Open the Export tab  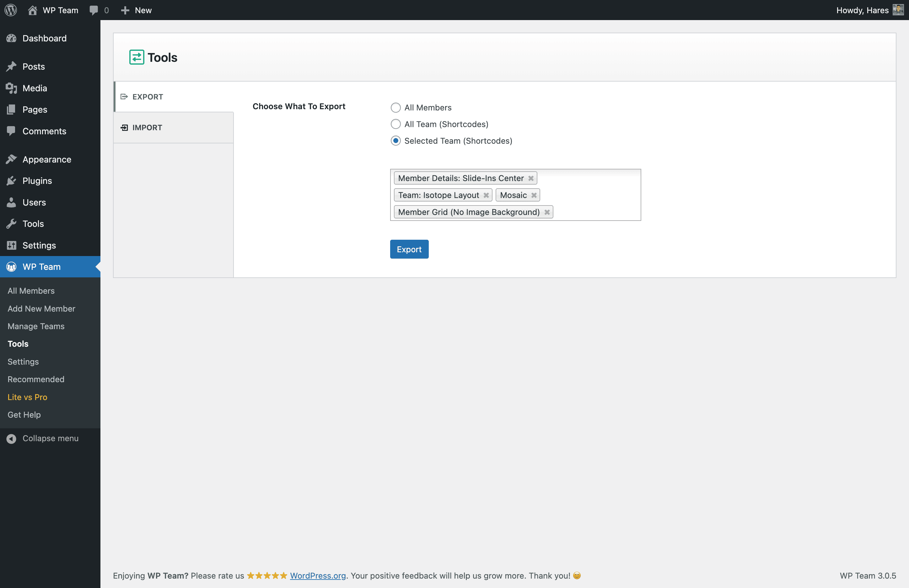(148, 97)
